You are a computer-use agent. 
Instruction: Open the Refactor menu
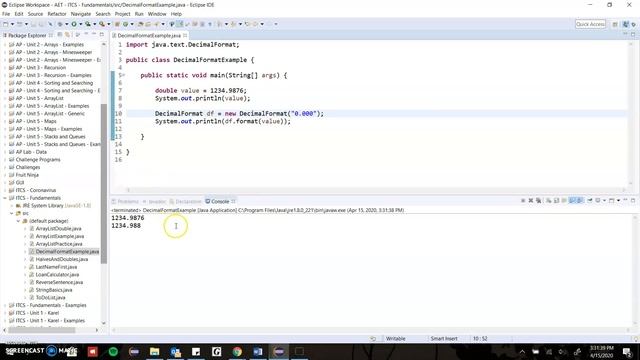pos(57,14)
